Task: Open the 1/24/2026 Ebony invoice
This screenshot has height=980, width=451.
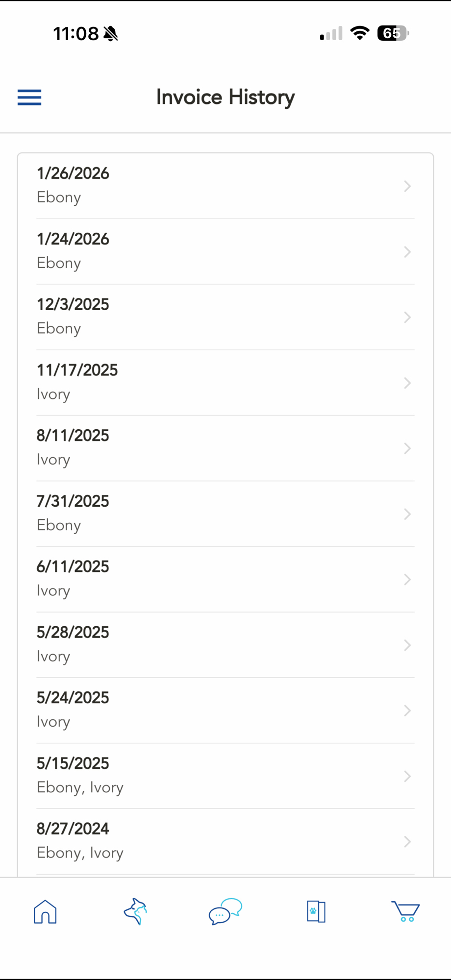Action: click(225, 251)
